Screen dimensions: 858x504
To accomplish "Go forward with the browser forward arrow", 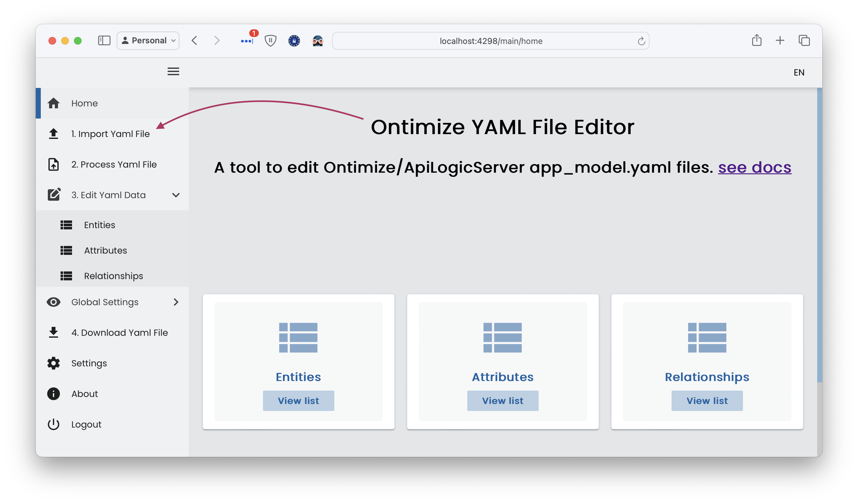I will pyautogui.click(x=217, y=41).
